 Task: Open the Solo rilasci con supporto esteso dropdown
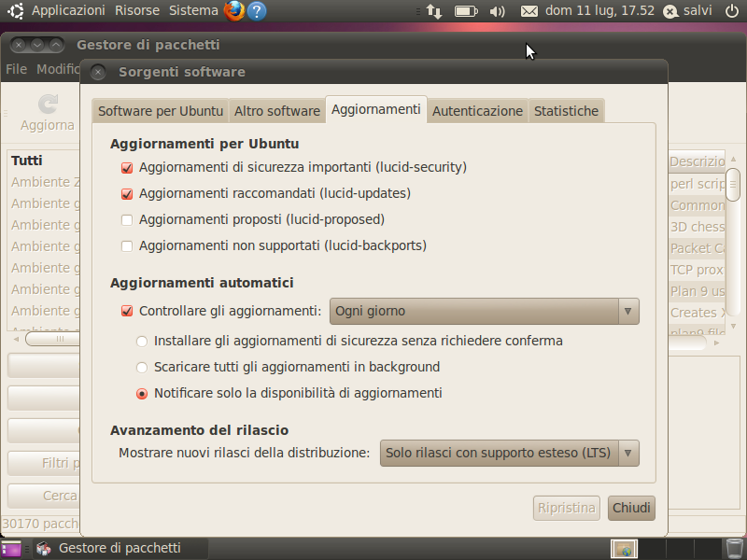click(509, 453)
